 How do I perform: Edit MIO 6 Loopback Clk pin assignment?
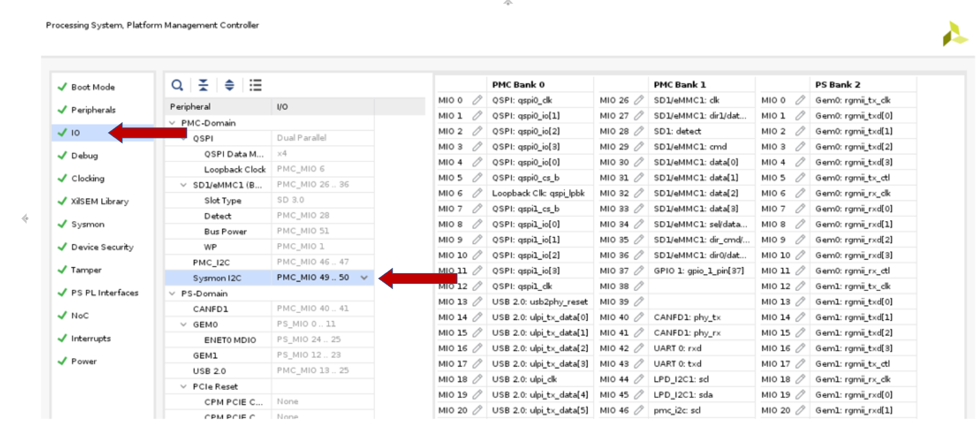click(477, 193)
